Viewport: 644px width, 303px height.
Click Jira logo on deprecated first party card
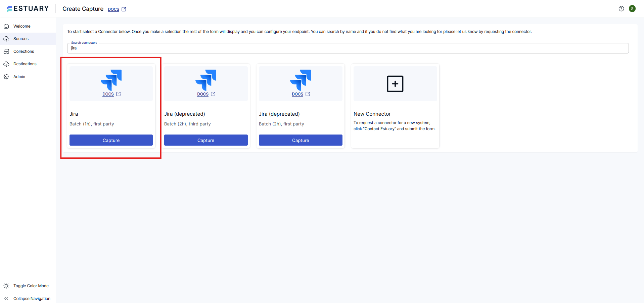click(x=301, y=80)
